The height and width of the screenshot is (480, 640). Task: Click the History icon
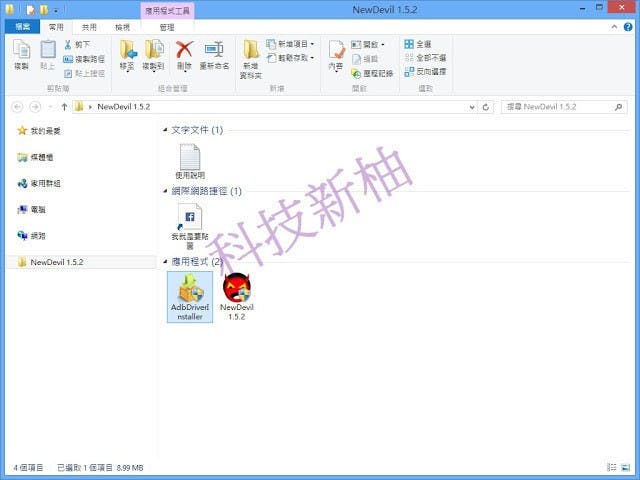(356, 73)
